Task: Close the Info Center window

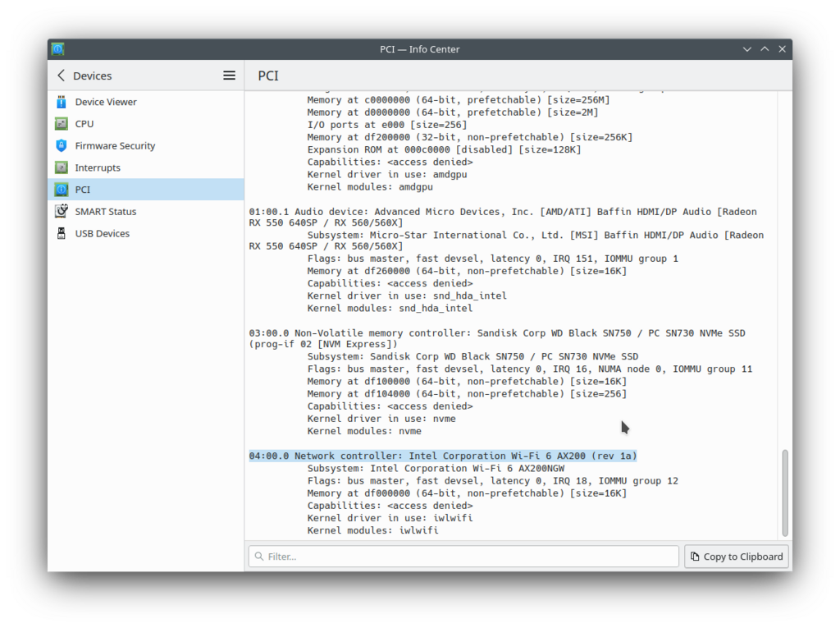Action: coord(782,49)
